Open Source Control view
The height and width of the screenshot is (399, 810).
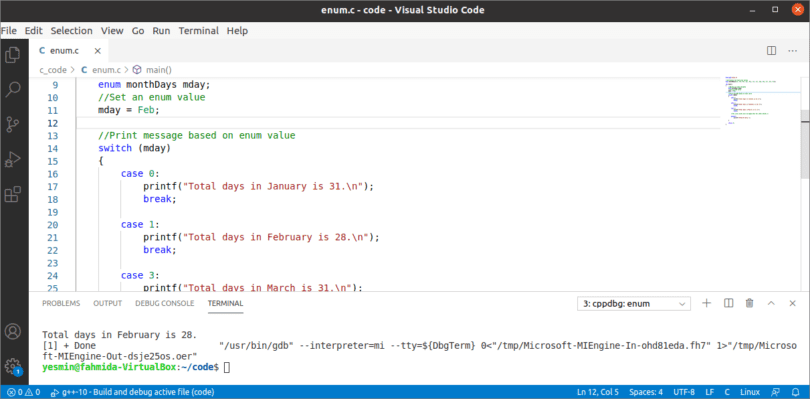click(12, 125)
